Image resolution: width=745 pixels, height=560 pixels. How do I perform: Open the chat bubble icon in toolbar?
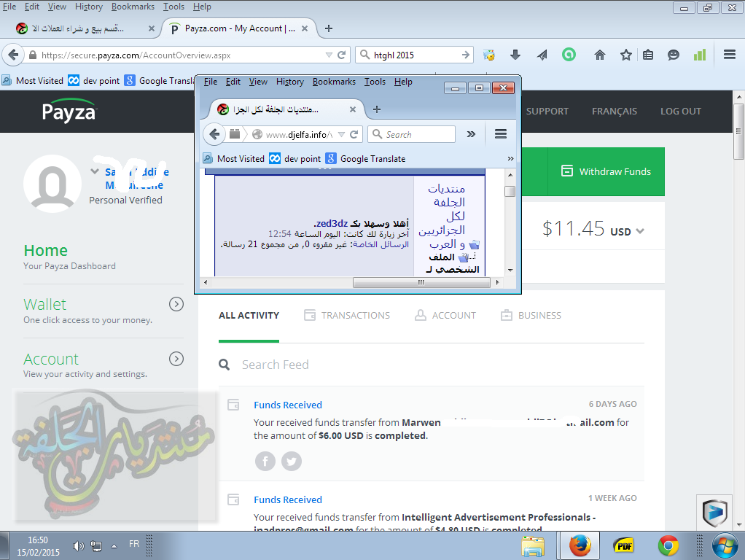coord(674,55)
